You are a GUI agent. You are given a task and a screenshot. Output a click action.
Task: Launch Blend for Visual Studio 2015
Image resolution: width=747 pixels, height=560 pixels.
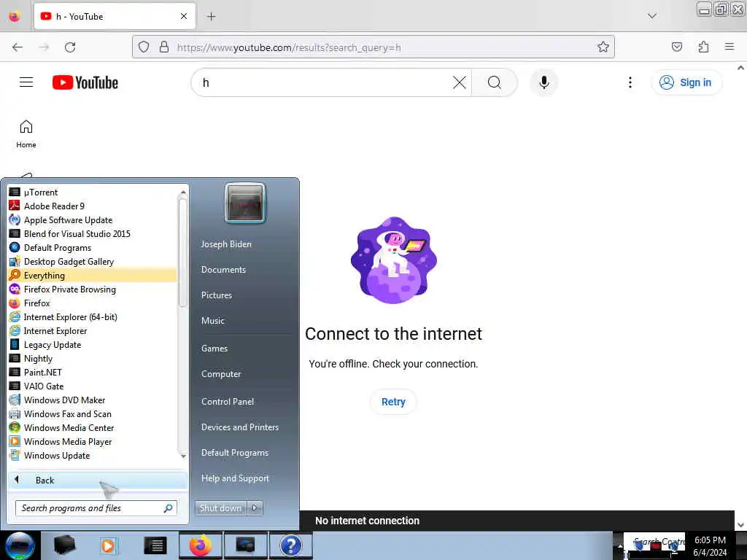(x=93, y=234)
